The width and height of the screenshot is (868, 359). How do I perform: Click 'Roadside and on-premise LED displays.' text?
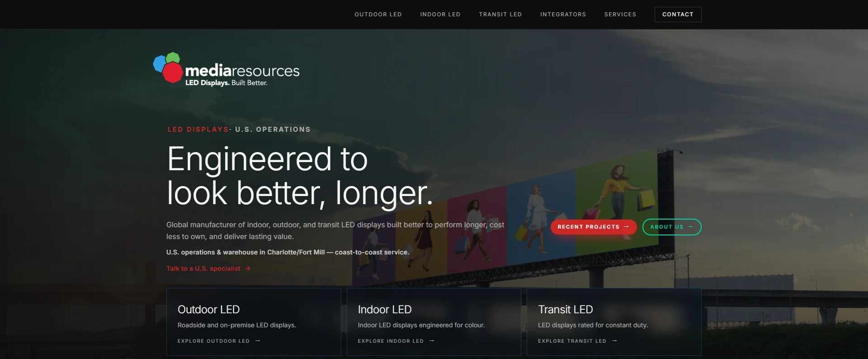(x=237, y=325)
